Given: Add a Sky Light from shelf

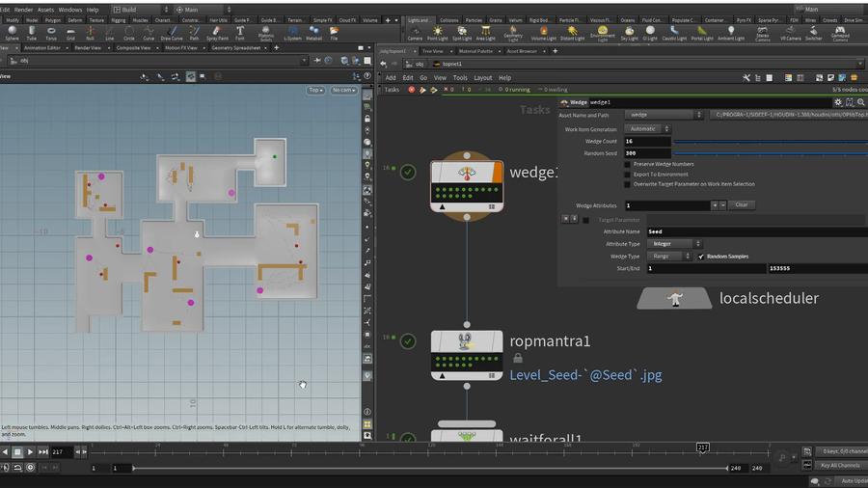Looking at the screenshot, I should coord(629,33).
